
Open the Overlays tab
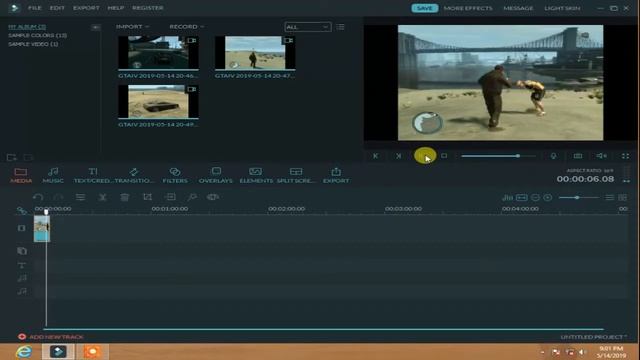point(216,175)
